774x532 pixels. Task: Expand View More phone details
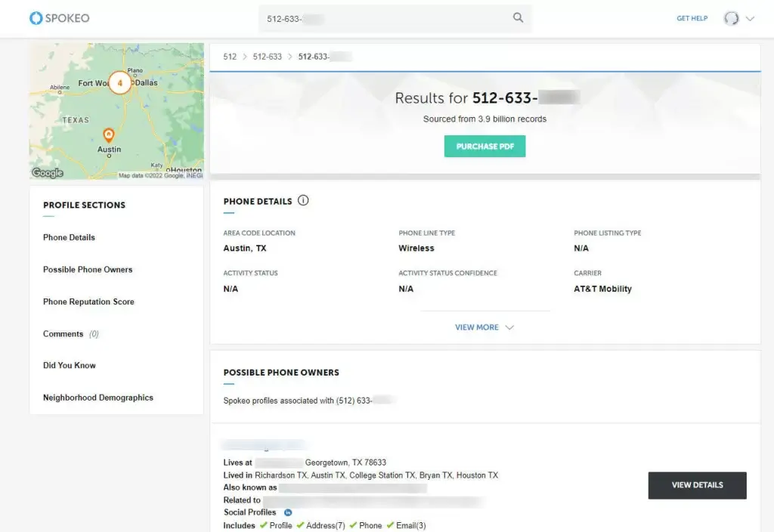[485, 327]
